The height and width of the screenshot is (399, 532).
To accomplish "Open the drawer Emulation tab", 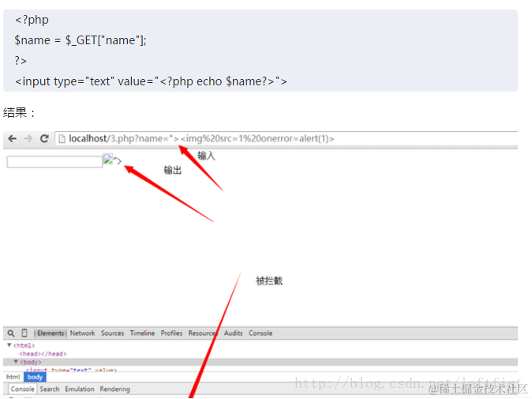I will coord(80,390).
